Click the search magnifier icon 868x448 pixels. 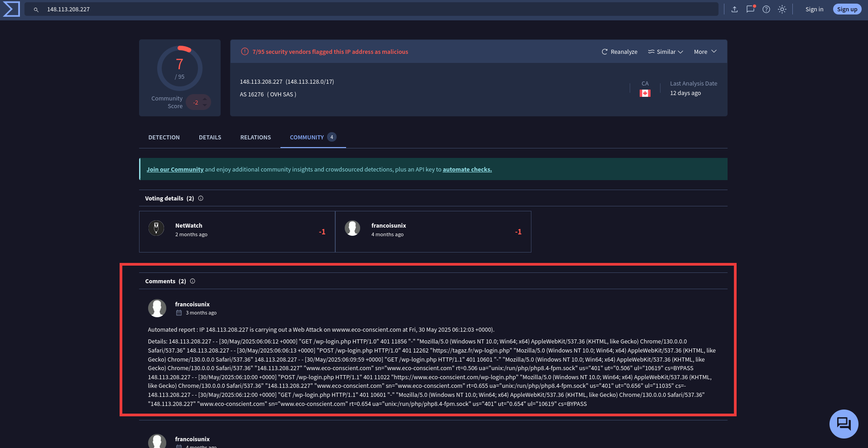click(x=36, y=9)
